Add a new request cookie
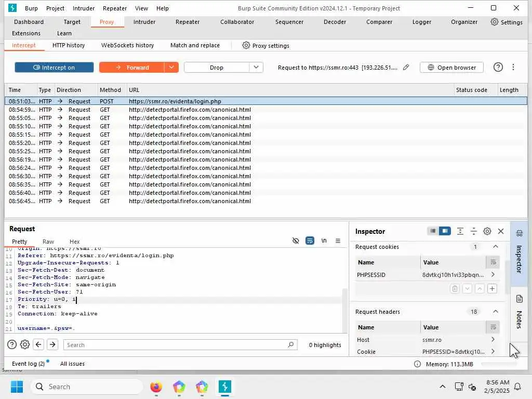 pos(493,289)
